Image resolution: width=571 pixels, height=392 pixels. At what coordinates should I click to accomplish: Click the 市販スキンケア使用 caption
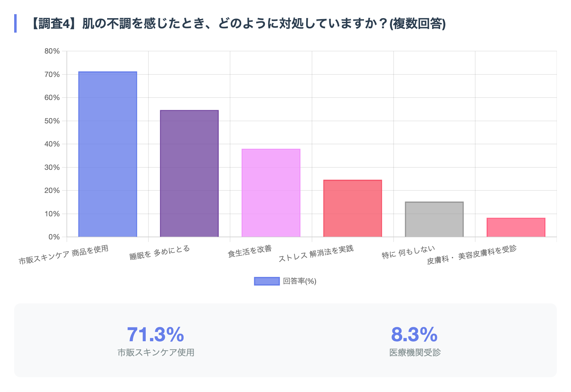156,352
